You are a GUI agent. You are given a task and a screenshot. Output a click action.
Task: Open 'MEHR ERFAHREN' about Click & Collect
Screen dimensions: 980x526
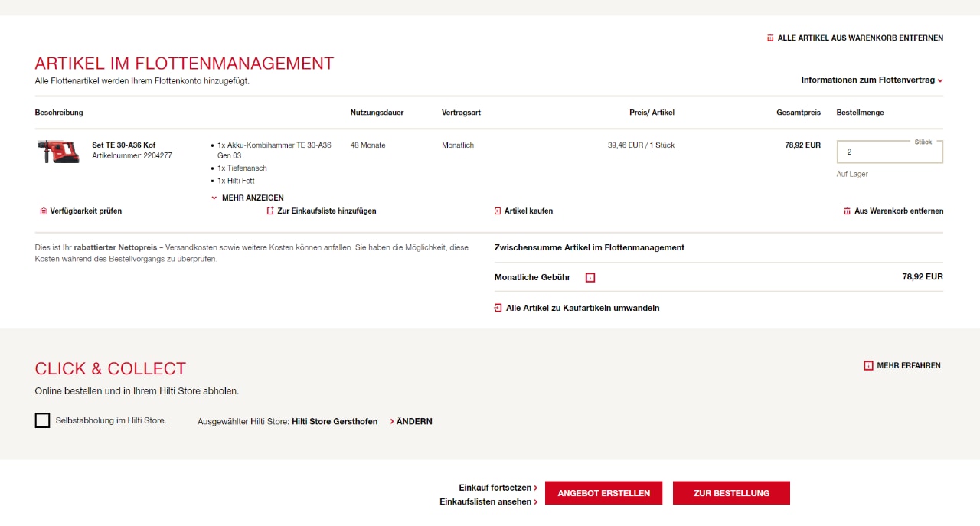(909, 366)
